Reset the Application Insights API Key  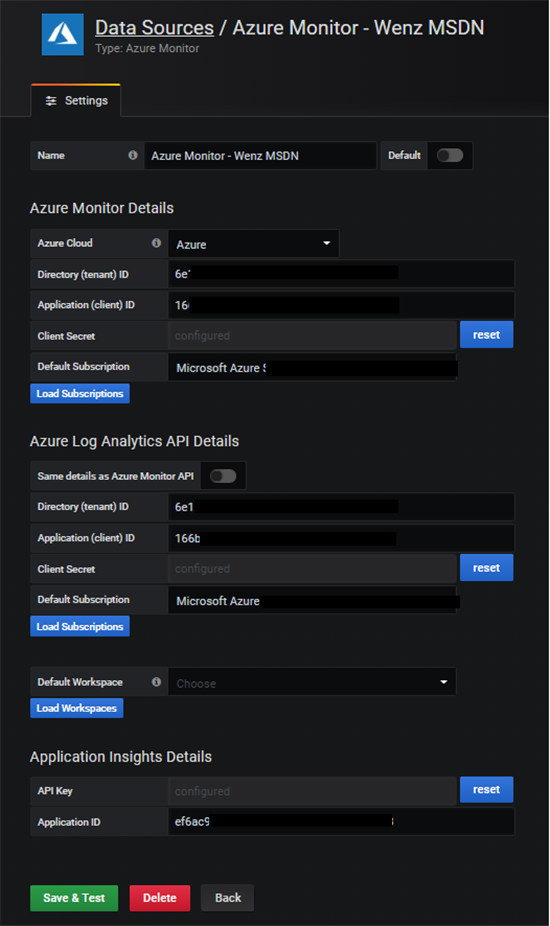[486, 790]
